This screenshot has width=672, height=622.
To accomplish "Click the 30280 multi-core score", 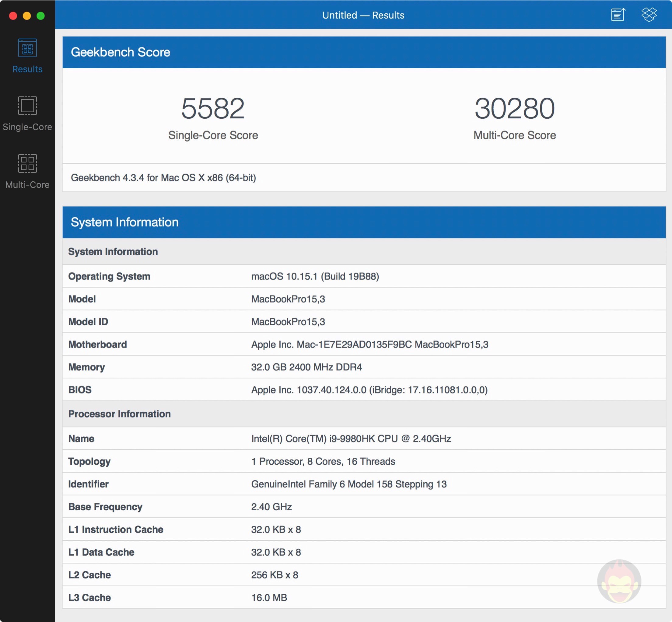I will [514, 108].
